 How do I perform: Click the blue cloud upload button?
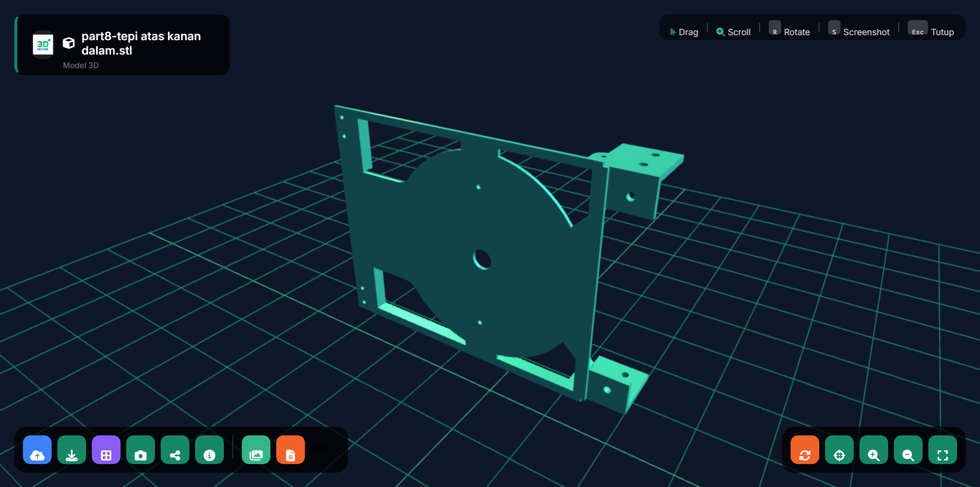click(37, 450)
